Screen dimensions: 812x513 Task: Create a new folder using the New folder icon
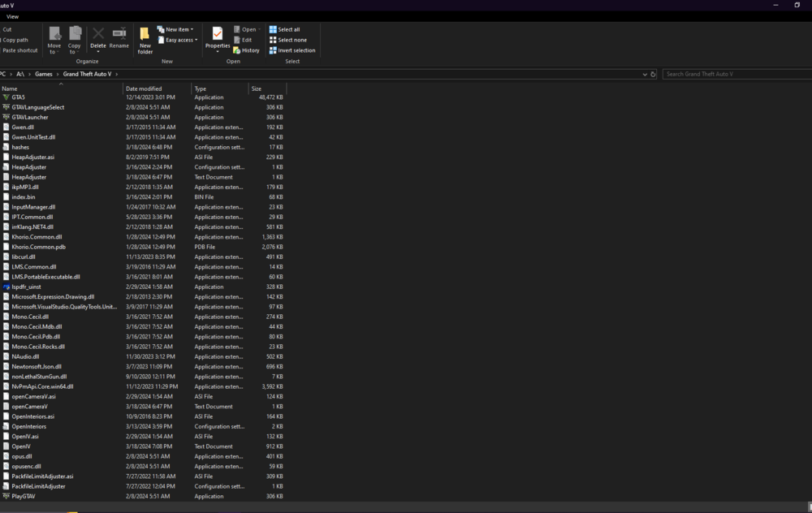coord(145,37)
